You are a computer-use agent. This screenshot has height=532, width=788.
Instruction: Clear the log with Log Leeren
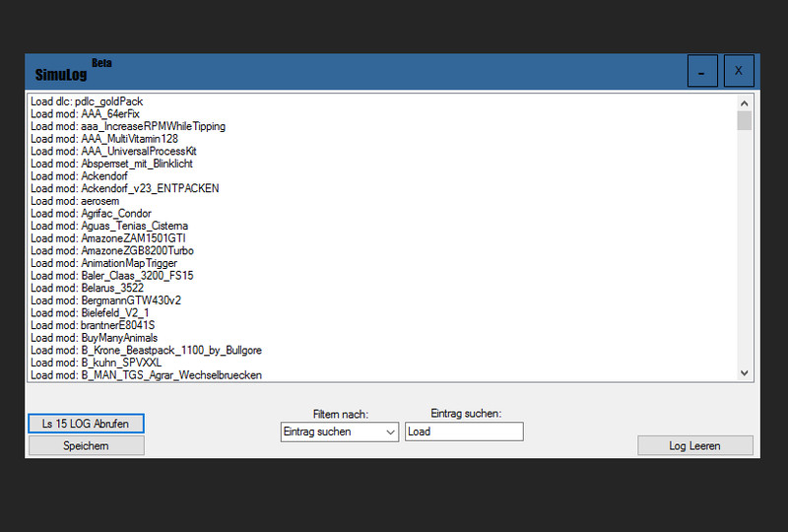click(x=694, y=445)
